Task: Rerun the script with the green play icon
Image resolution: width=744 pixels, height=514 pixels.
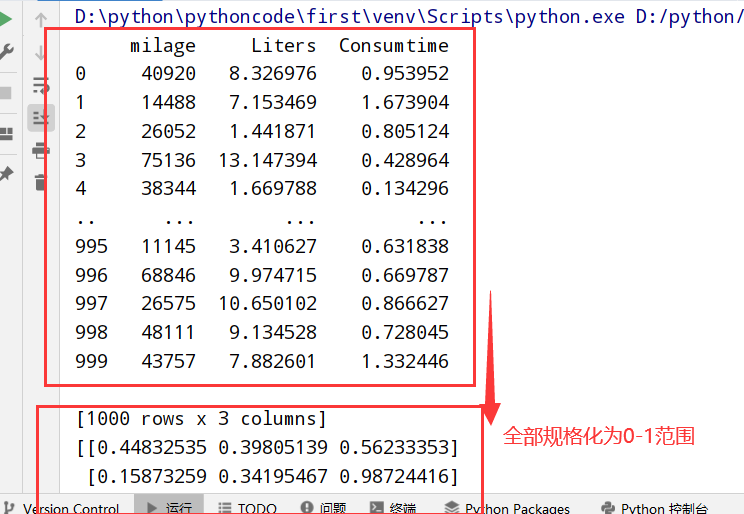Action: [x=5, y=19]
